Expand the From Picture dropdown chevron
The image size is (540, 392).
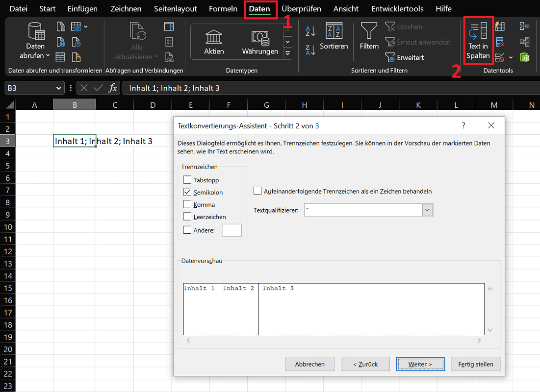tap(86, 26)
